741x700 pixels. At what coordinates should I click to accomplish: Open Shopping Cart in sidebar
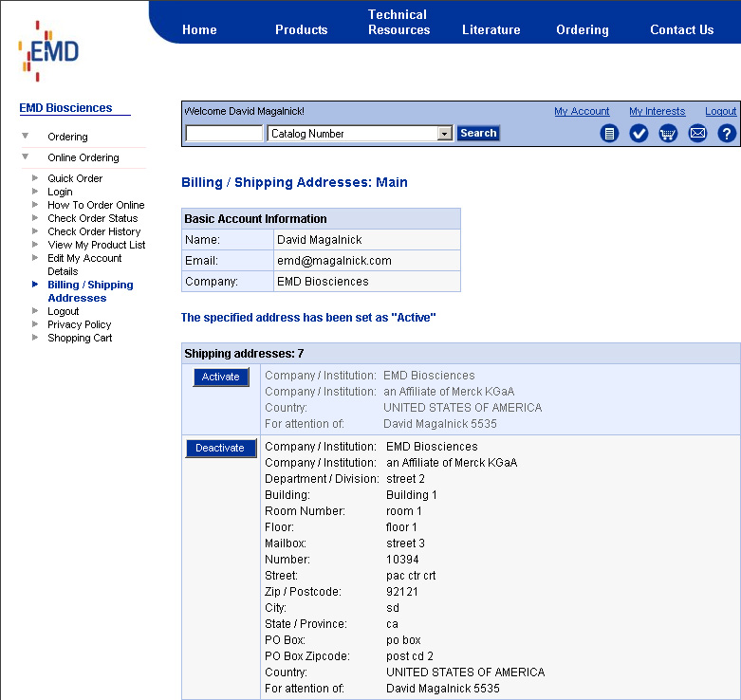pyautogui.click(x=80, y=338)
